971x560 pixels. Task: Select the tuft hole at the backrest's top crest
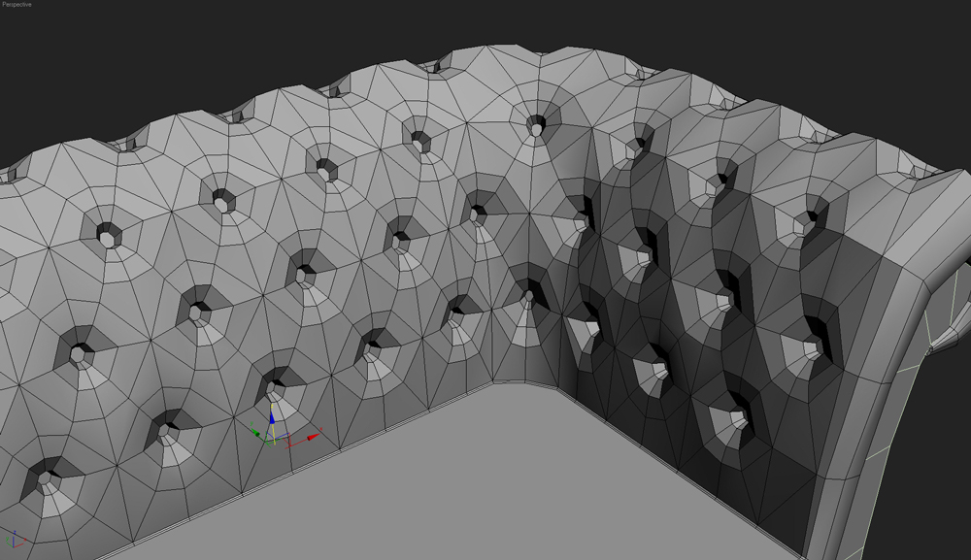point(536,124)
